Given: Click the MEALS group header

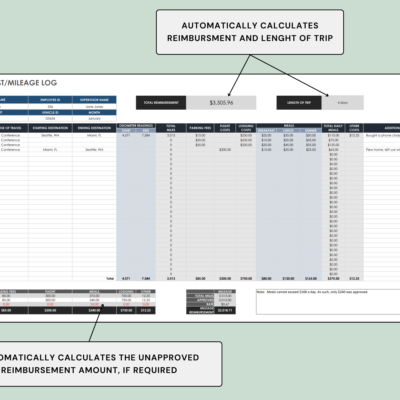Looking at the screenshot, I should 289,126.
